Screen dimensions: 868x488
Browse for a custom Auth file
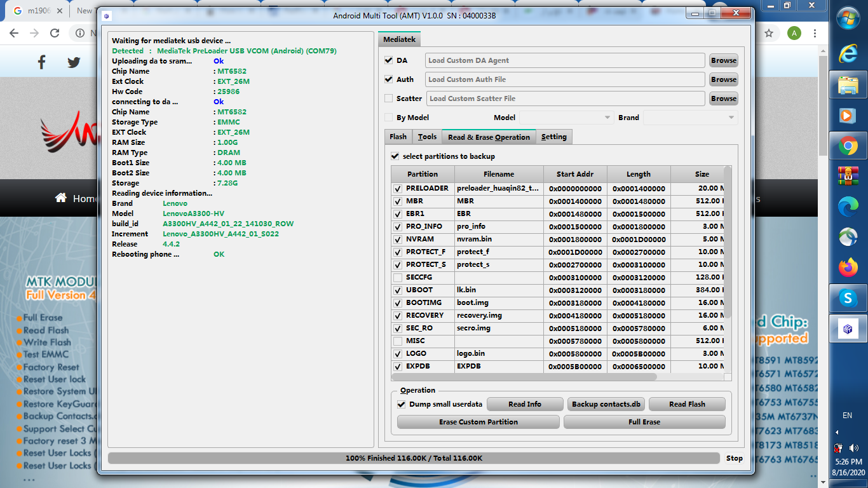tap(724, 79)
